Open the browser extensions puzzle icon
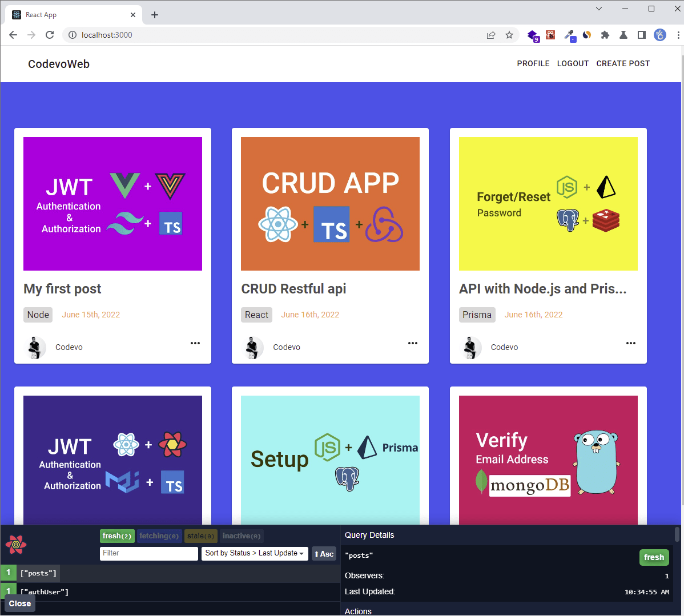The image size is (684, 616). pyautogui.click(x=605, y=35)
